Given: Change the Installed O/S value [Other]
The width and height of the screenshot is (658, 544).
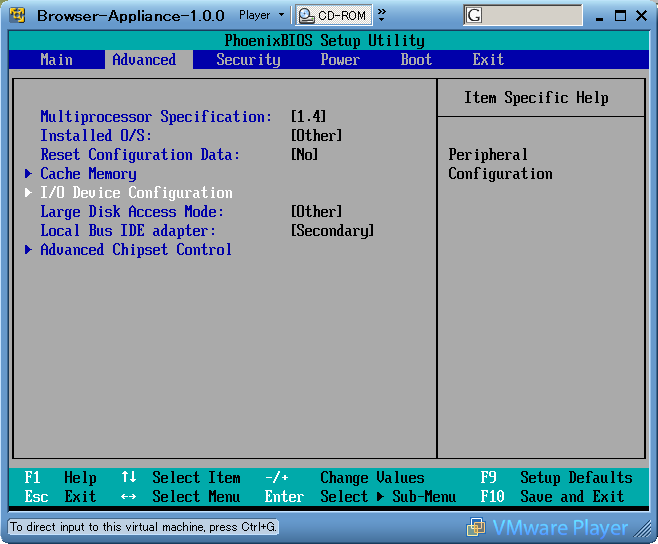Looking at the screenshot, I should pos(316,136).
